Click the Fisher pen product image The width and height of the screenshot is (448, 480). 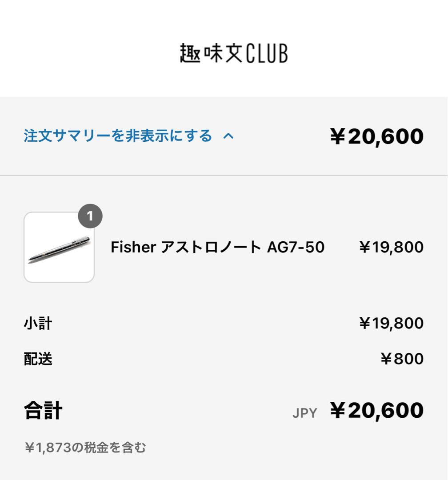59,247
